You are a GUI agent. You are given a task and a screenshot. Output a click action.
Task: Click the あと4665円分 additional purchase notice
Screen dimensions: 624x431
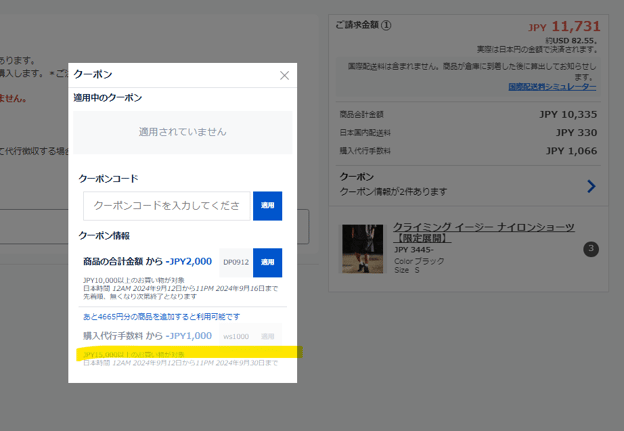pos(161,316)
